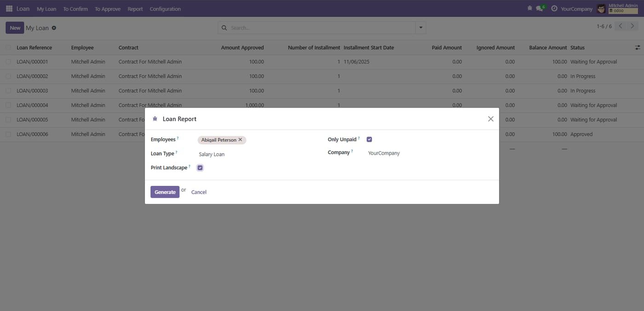644x311 pixels.
Task: Click the Generate button
Action: pos(165,192)
